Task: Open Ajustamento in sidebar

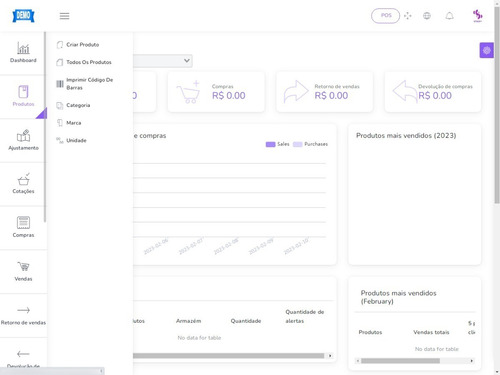Action: point(23,140)
